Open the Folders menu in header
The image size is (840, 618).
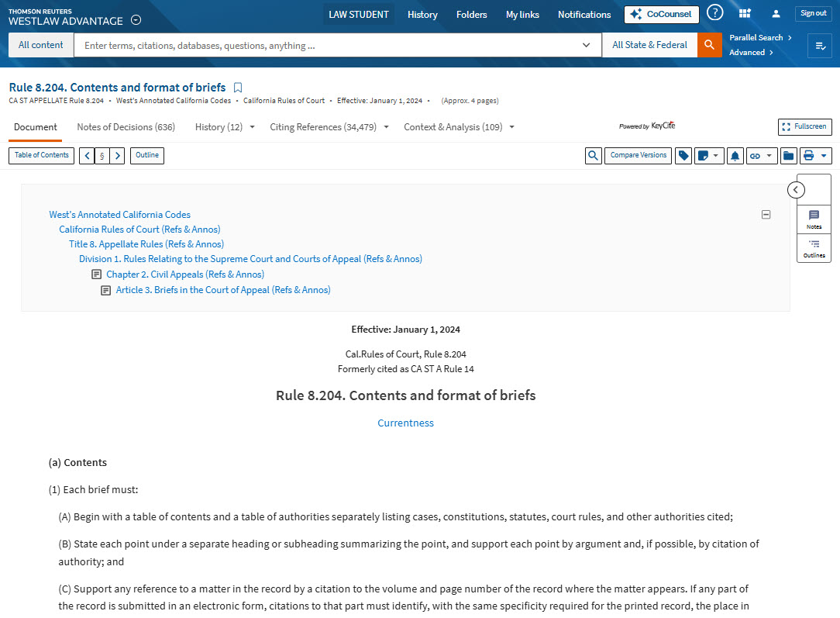click(471, 14)
